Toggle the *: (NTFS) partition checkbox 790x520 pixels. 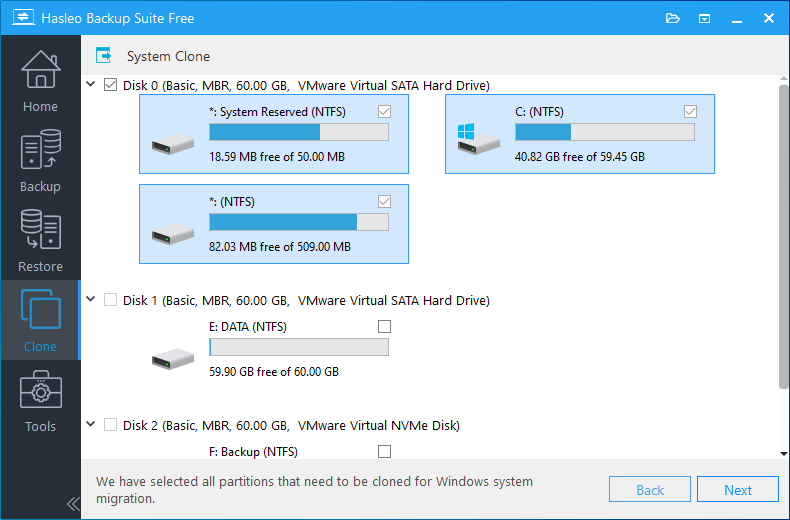click(x=384, y=202)
